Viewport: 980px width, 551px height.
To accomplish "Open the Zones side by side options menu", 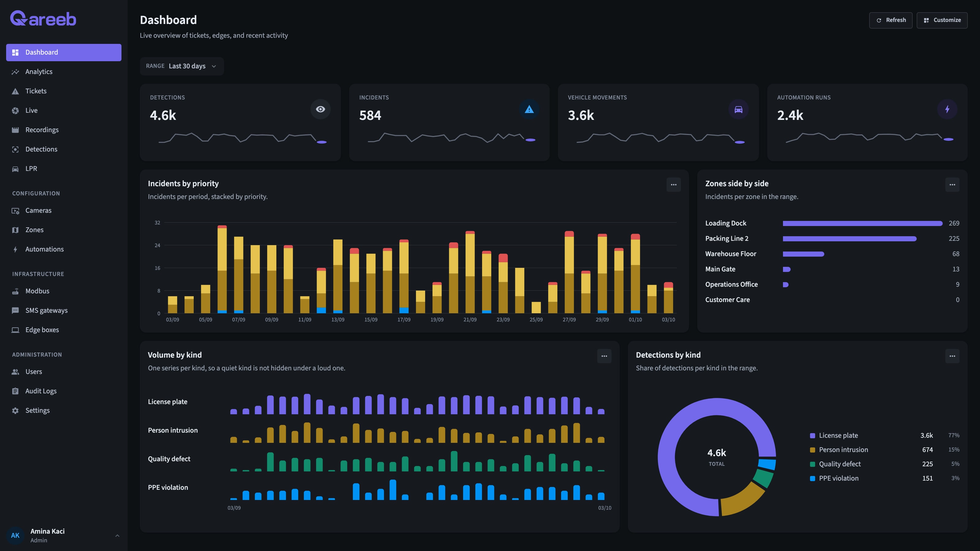I will [x=952, y=185].
